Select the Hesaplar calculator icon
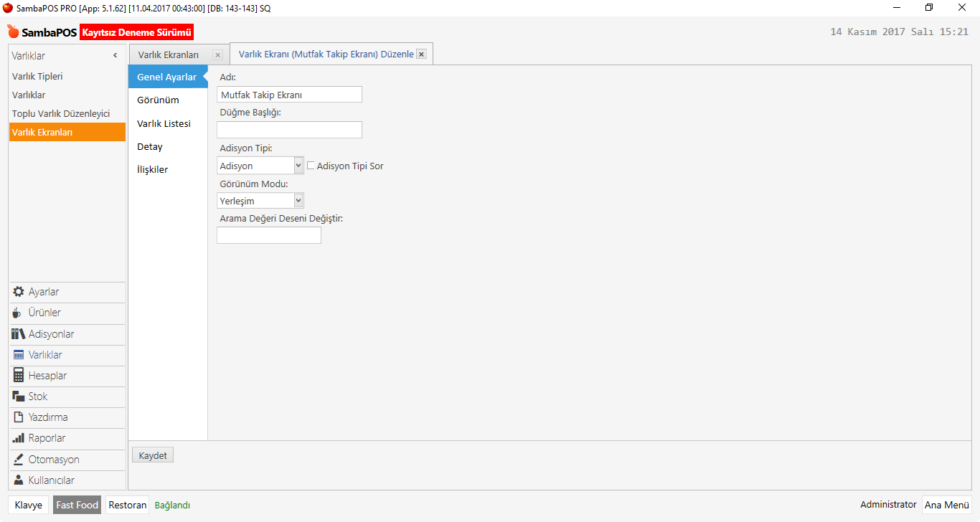 (19, 376)
